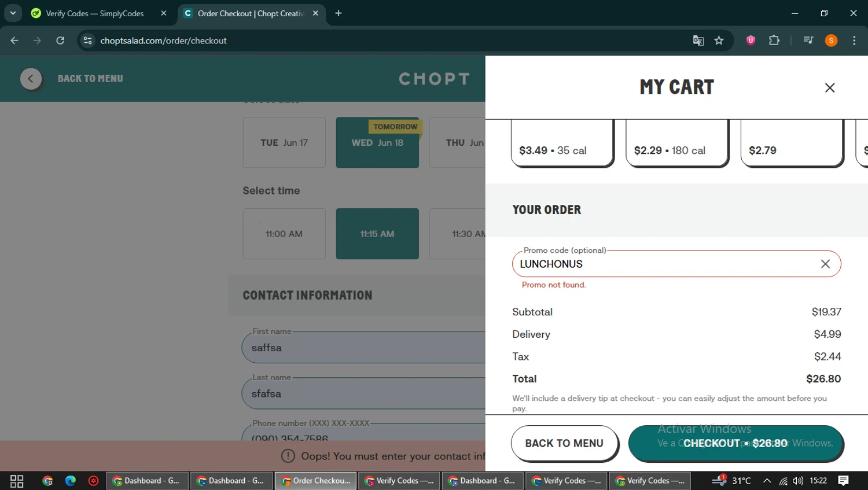Click the Last name field
868x490 pixels.
(363, 393)
